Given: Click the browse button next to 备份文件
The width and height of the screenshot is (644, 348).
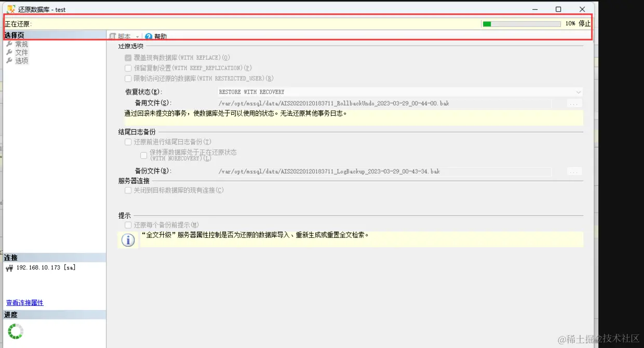Looking at the screenshot, I should [574, 171].
